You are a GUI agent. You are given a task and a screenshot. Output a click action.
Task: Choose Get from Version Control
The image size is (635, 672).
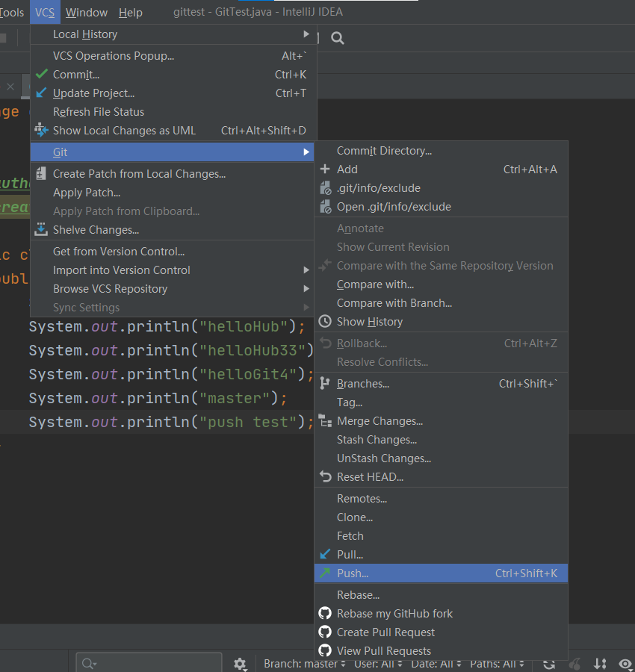click(173, 251)
